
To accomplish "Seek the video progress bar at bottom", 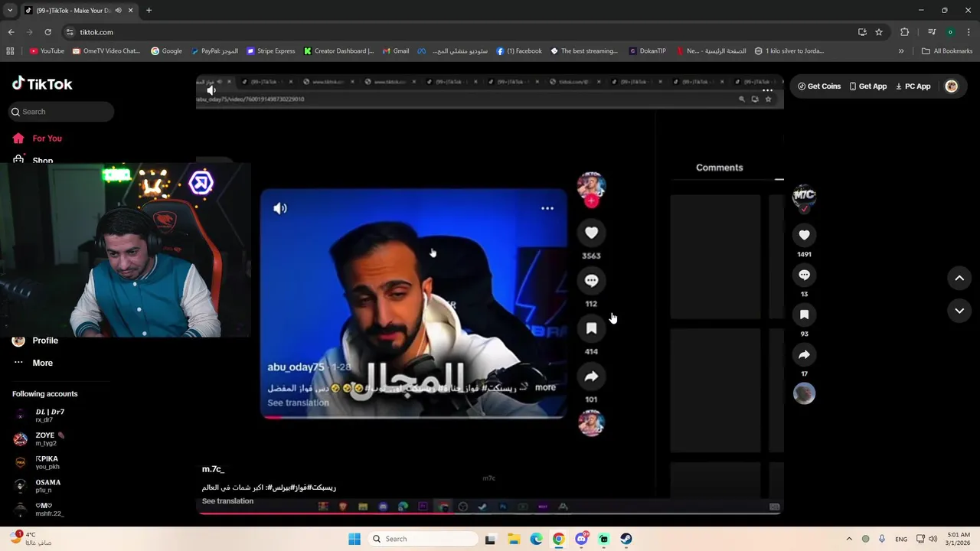I will click(490, 513).
